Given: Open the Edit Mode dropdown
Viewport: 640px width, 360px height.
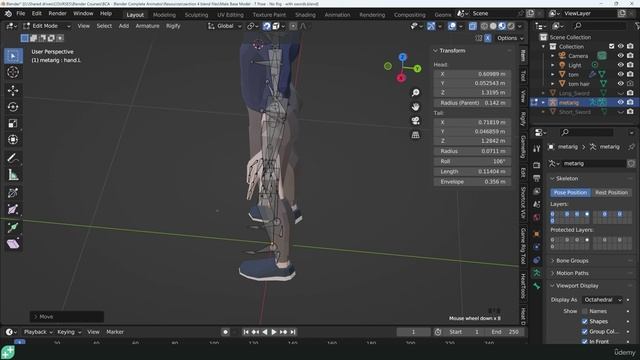Looking at the screenshot, I should click(47, 26).
